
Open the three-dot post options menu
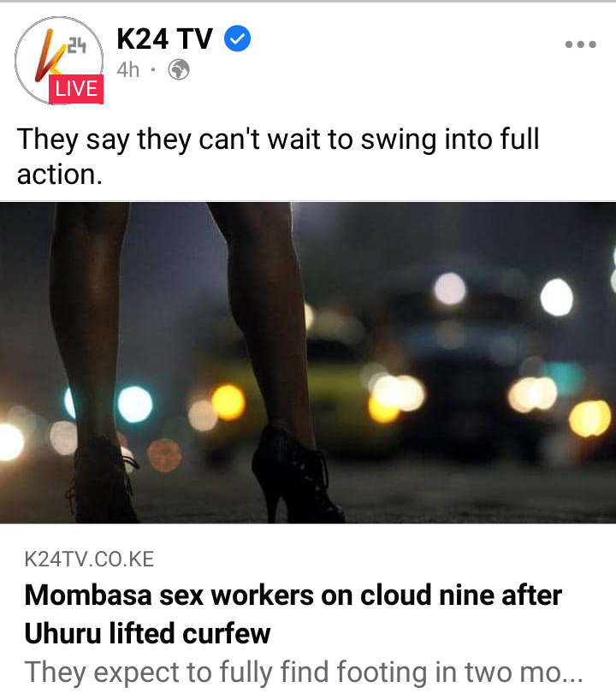(x=580, y=44)
